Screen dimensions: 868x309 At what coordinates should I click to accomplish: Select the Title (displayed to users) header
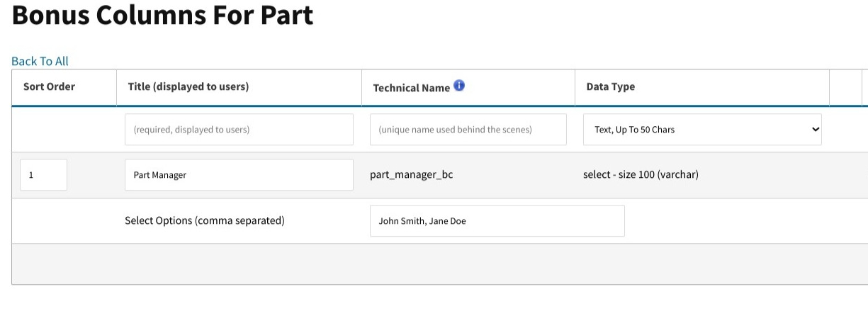[188, 86]
